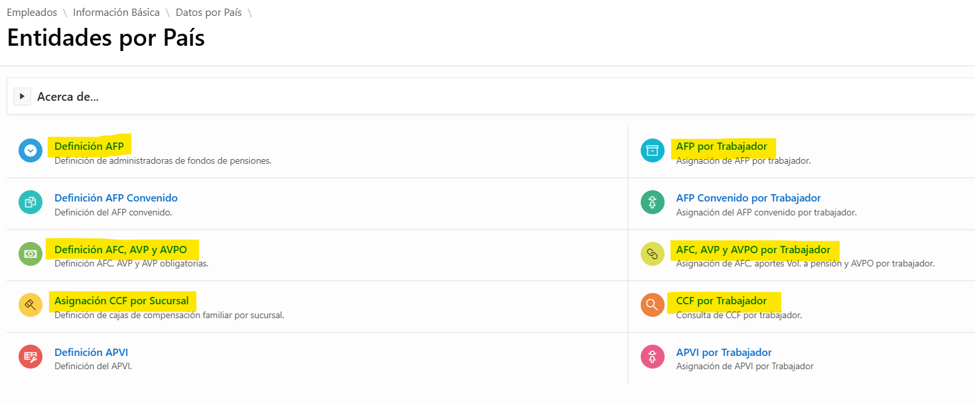Image resolution: width=975 pixels, height=405 pixels.
Task: Click the red Definición APVI icon
Action: tap(30, 356)
